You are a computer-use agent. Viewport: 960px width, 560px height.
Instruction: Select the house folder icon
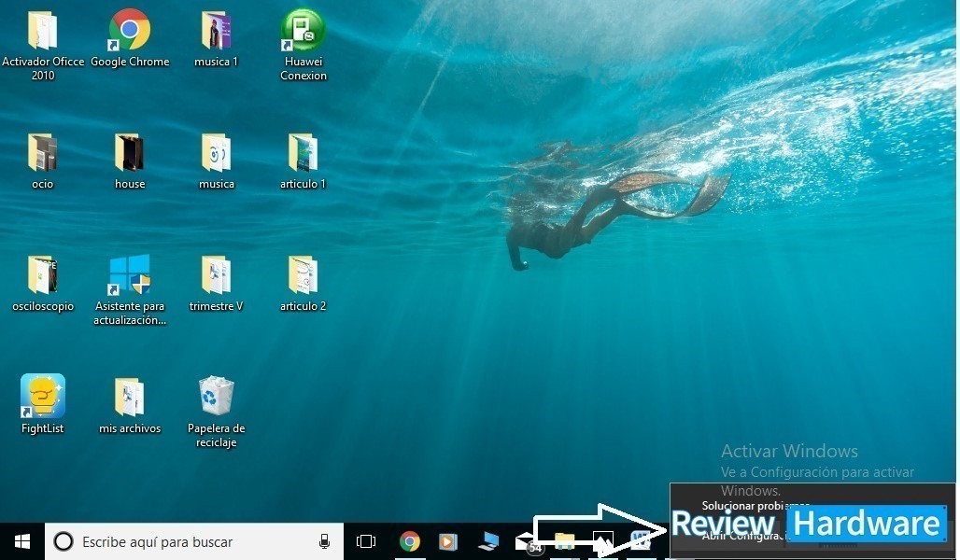[x=129, y=153]
